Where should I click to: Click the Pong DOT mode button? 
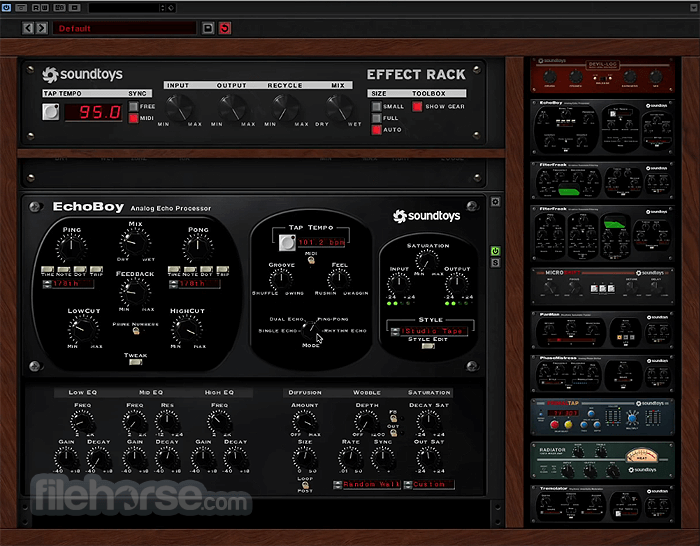click(x=206, y=269)
